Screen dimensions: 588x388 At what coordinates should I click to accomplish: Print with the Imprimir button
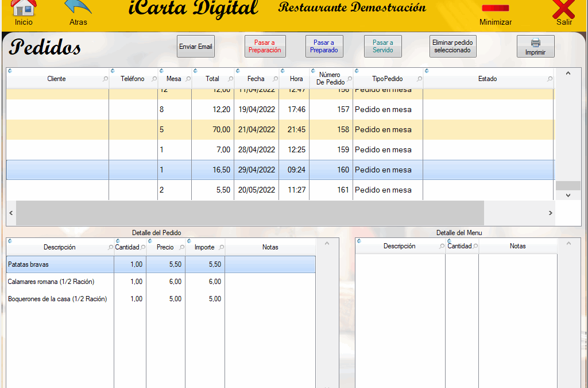[536, 47]
